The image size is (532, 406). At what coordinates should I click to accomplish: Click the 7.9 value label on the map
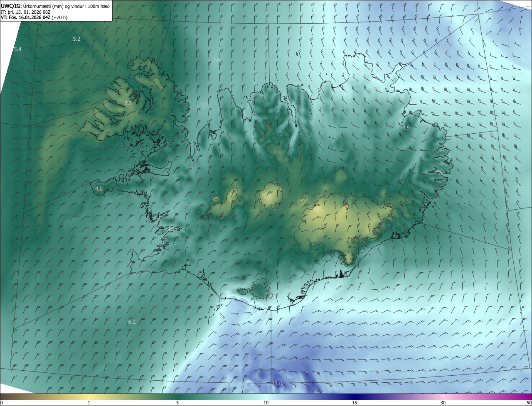pyautogui.click(x=216, y=60)
